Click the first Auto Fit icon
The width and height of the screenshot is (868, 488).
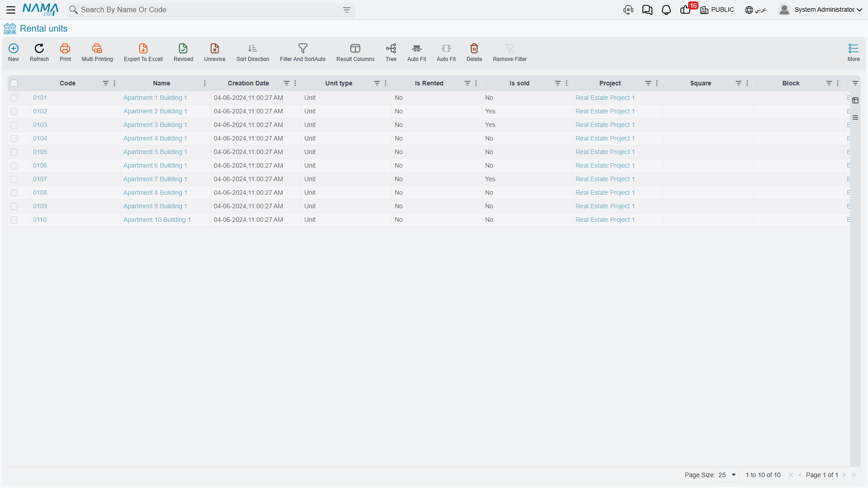pos(417,48)
